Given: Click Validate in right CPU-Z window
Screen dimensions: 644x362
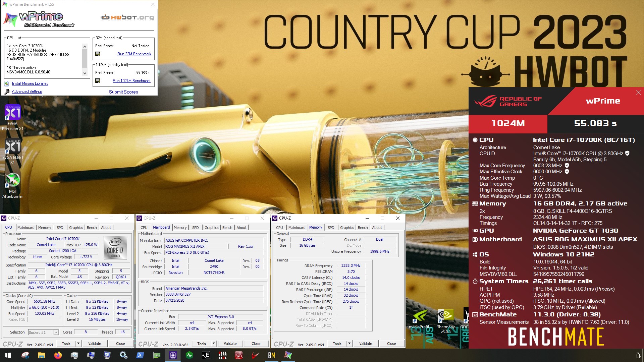Looking at the screenshot, I should tap(366, 344).
